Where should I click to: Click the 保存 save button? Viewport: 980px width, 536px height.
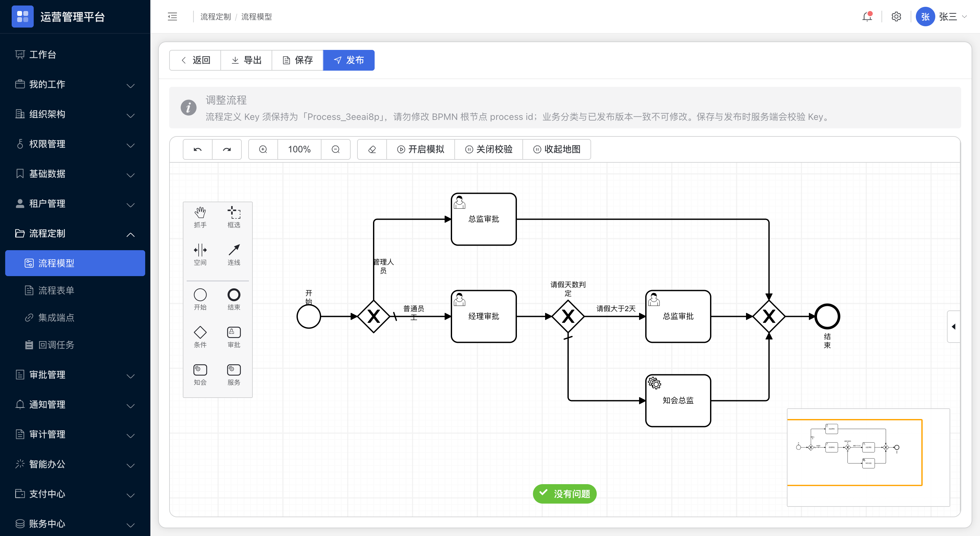[297, 60]
